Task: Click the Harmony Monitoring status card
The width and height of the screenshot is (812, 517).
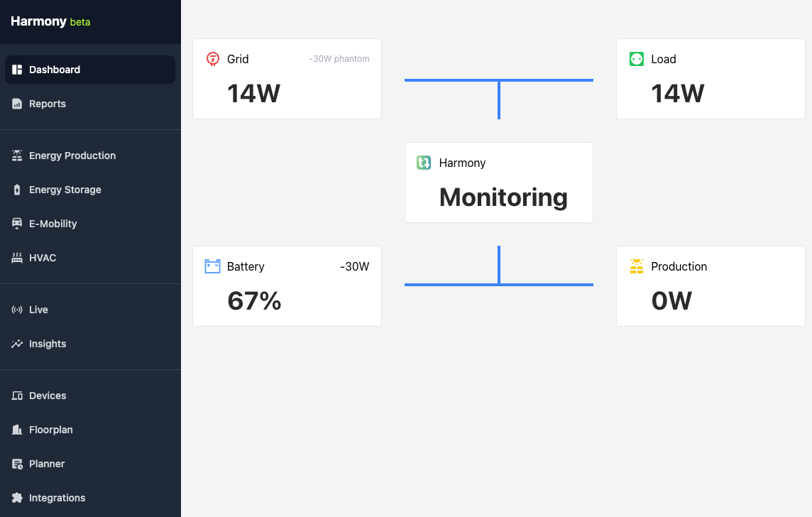Action: (498, 183)
